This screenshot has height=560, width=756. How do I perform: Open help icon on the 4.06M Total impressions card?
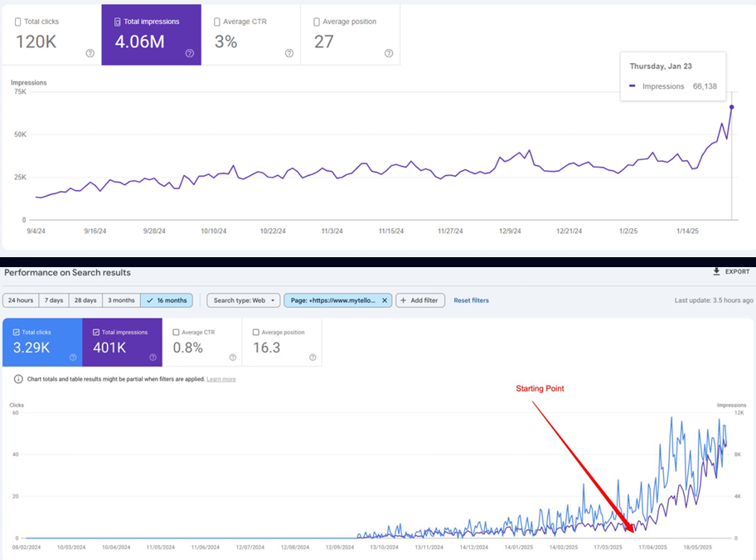[190, 53]
